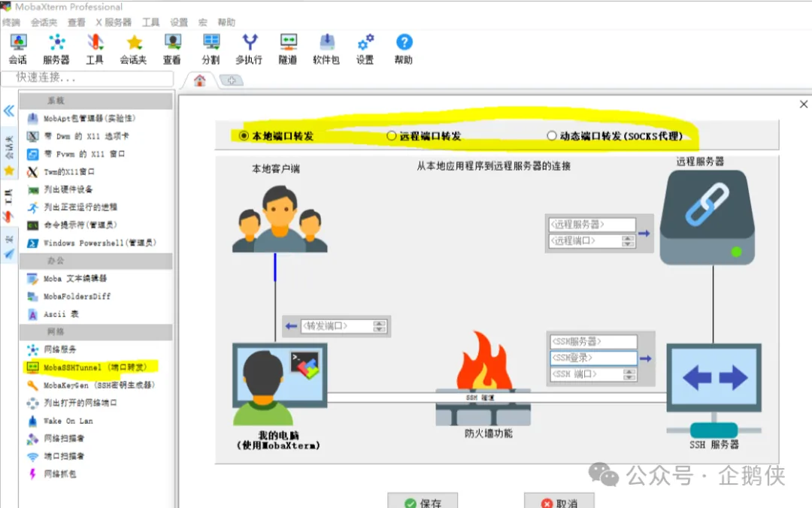812x508 pixels.
Task: Open the 工具 (Tools) toolbar icon
Action: click(95, 49)
